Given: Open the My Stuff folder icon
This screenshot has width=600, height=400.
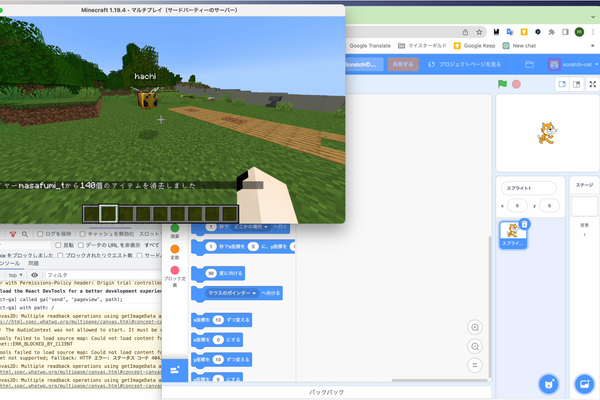Looking at the screenshot, I should click(529, 64).
